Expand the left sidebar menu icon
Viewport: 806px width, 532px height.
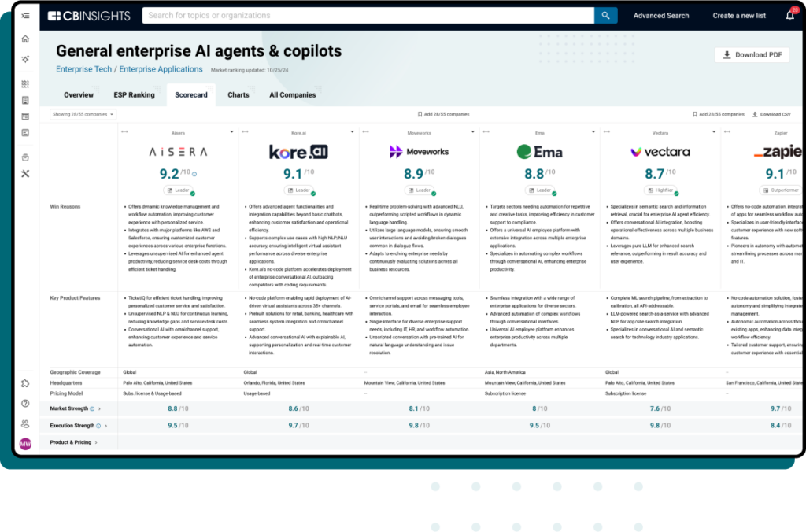[25, 16]
